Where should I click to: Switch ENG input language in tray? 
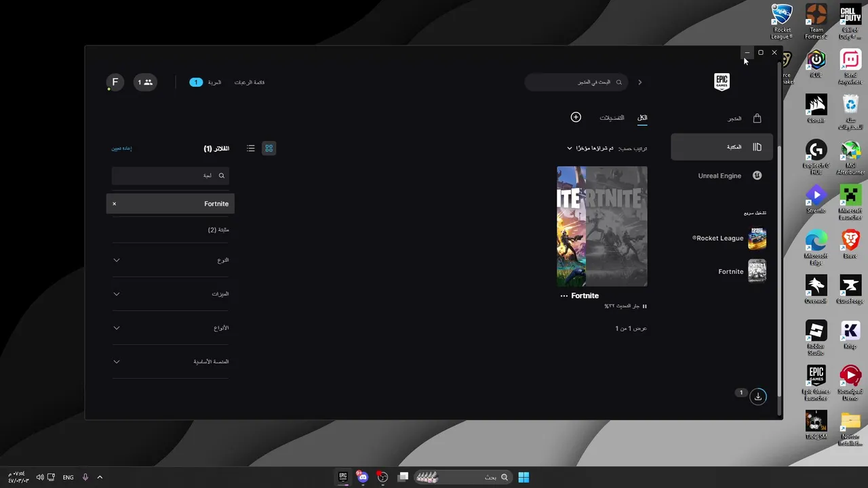click(x=68, y=477)
